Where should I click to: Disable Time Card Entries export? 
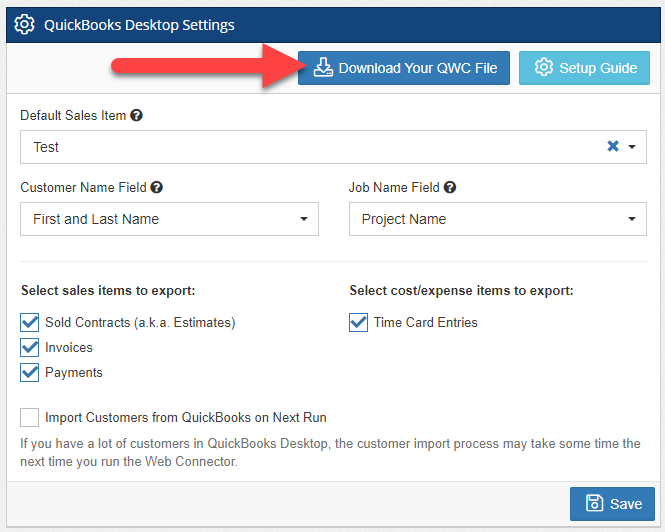[x=359, y=323]
